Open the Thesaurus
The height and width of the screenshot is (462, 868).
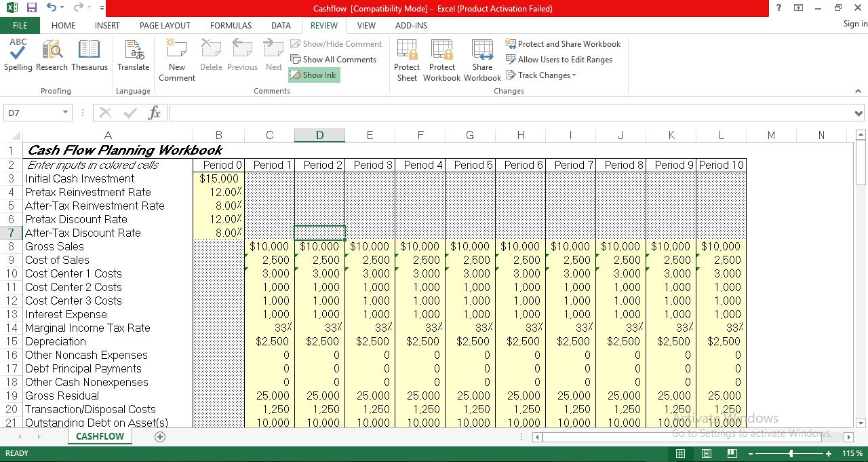[89, 58]
